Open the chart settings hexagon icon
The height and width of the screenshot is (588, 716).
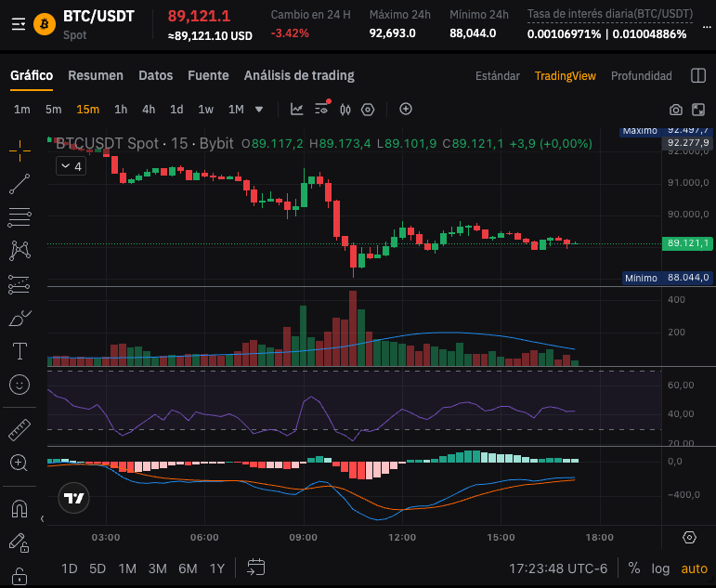tap(368, 110)
